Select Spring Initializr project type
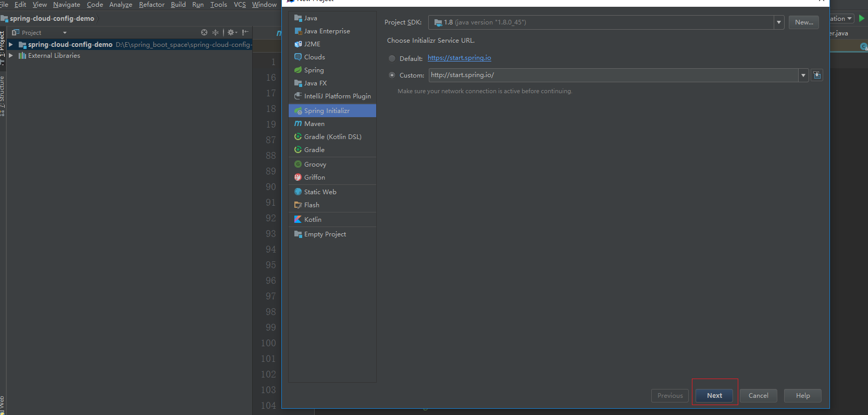This screenshot has width=868, height=415. pos(332,111)
